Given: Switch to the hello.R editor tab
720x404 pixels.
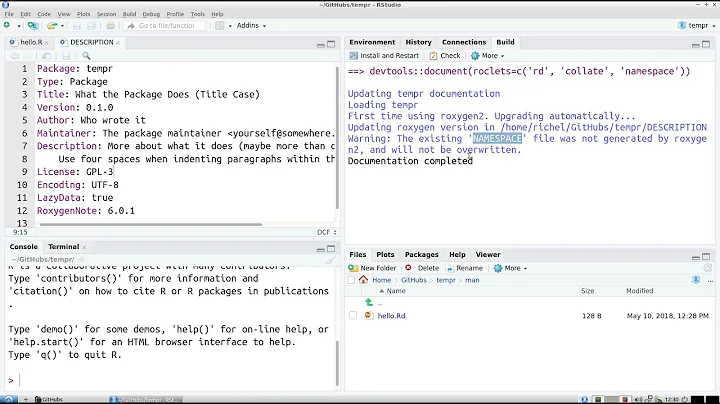Looking at the screenshot, I should point(31,42).
